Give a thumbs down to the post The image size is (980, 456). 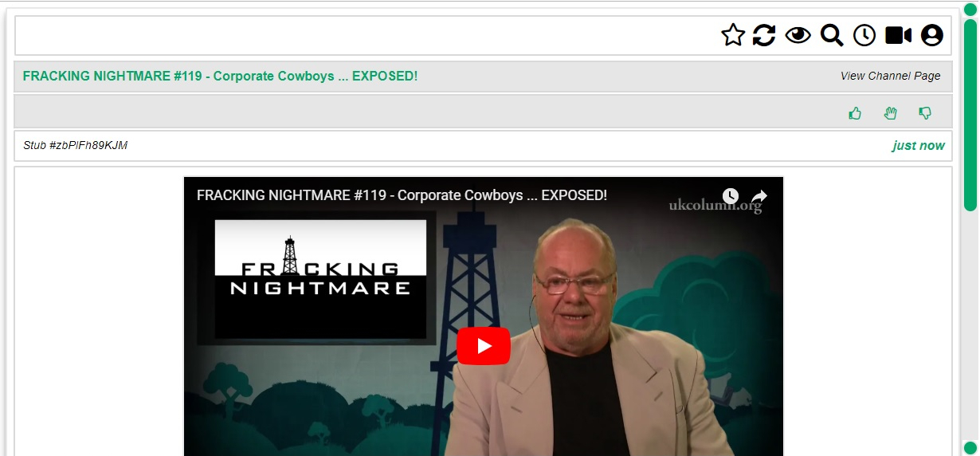point(925,113)
